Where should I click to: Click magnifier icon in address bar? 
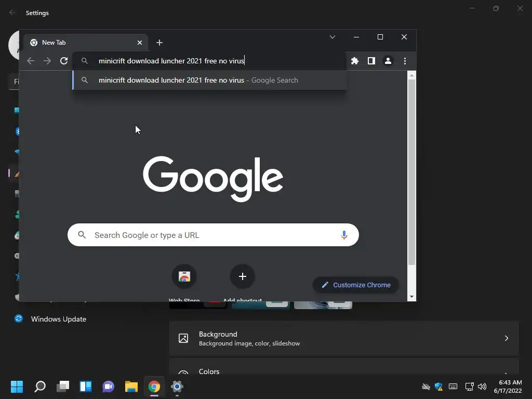point(85,61)
